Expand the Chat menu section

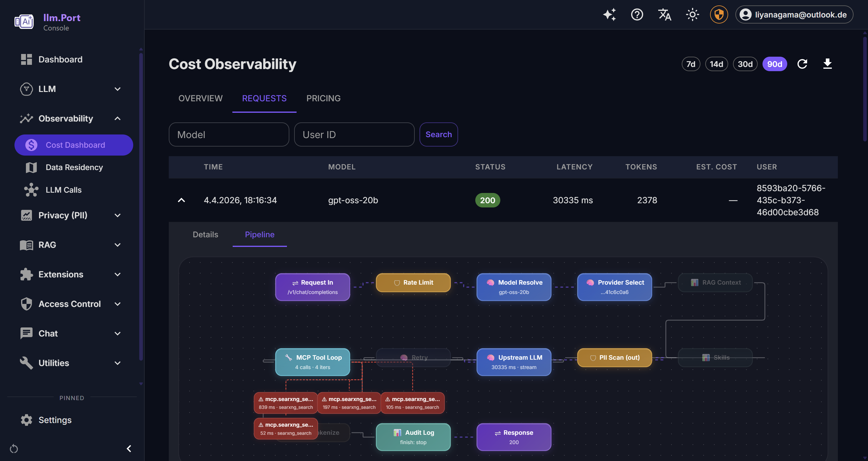click(118, 334)
